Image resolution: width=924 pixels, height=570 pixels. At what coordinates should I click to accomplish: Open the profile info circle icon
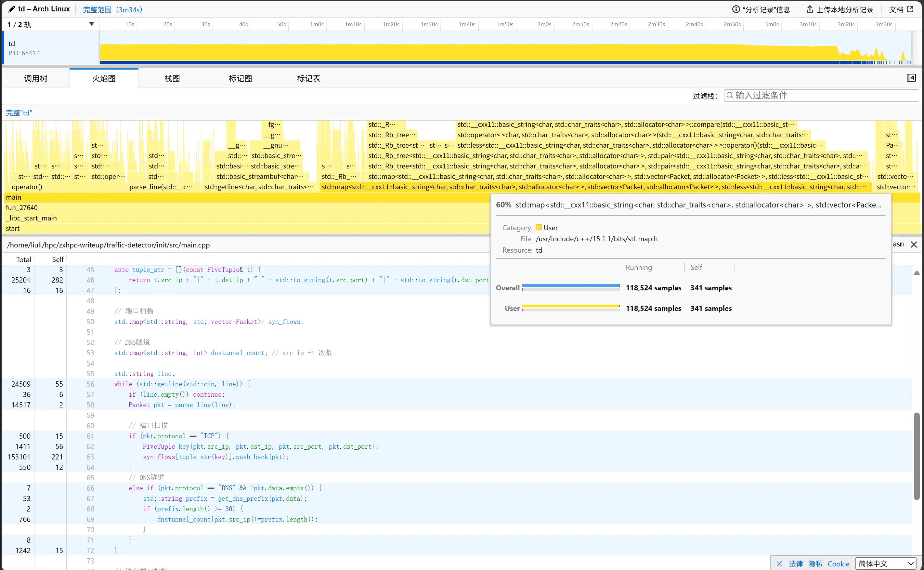(x=735, y=9)
